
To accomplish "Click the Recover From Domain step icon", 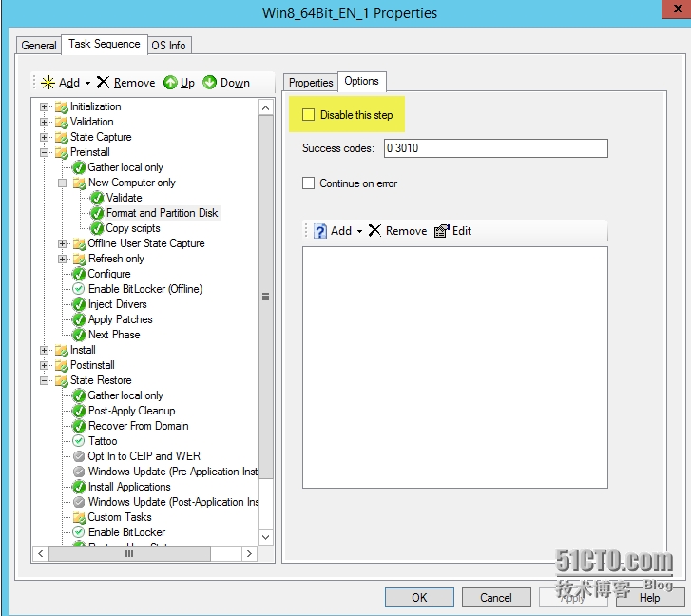I will point(79,426).
